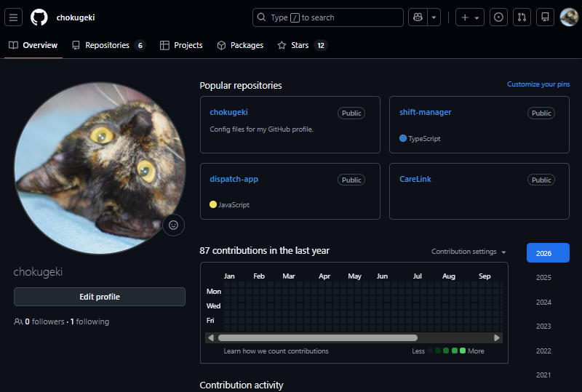This screenshot has width=582, height=392.
Task: Switch to the Stars tab
Action: point(301,45)
